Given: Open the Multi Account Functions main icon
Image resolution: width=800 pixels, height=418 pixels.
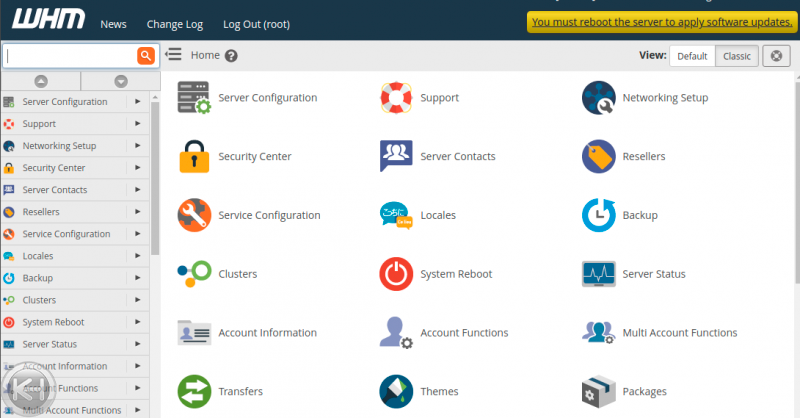Looking at the screenshot, I should [x=598, y=333].
